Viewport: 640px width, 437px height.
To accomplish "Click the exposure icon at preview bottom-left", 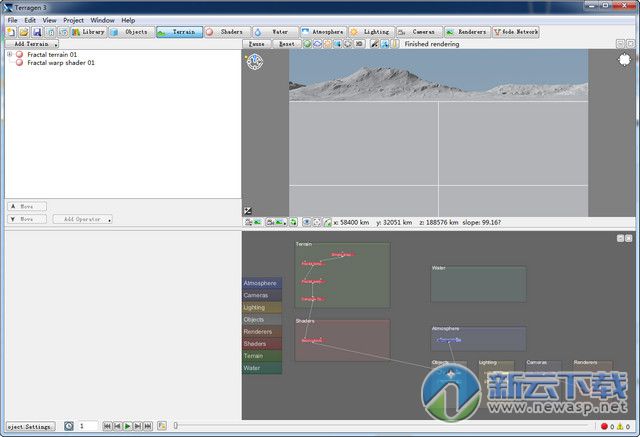I will pyautogui.click(x=248, y=211).
